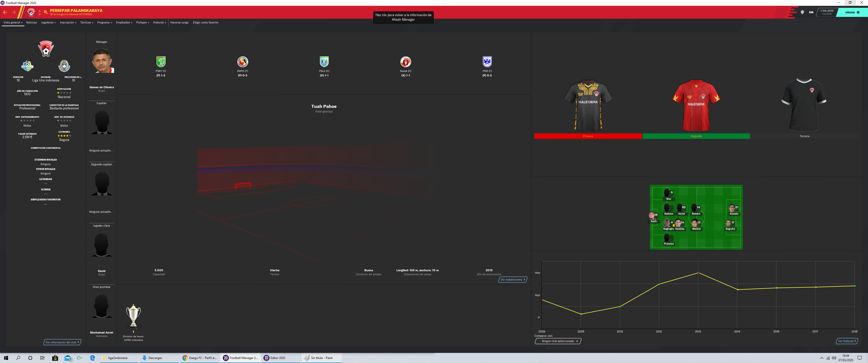Image resolution: width=868 pixels, height=363 pixels.
Task: Open key player David's profile
Action: [x=101, y=271]
